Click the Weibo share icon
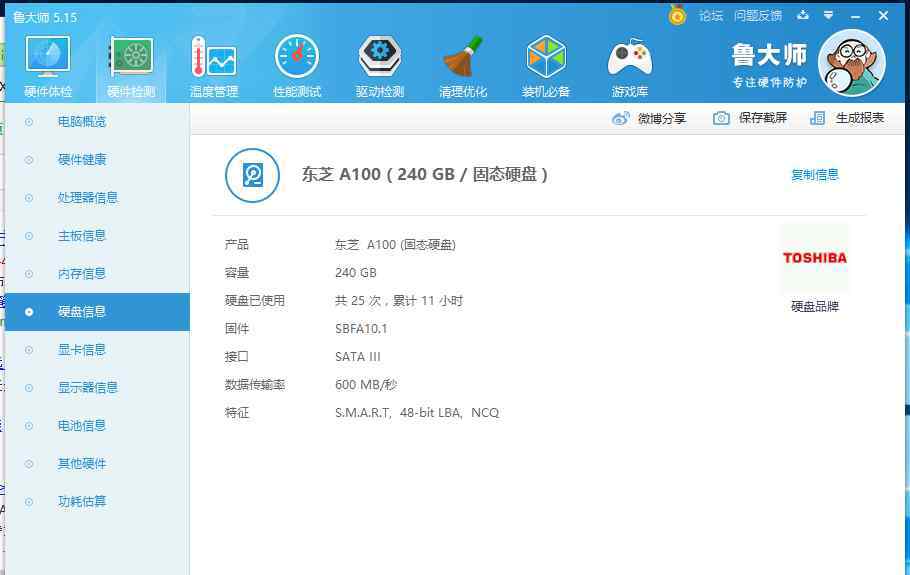This screenshot has width=910, height=575. [620, 118]
